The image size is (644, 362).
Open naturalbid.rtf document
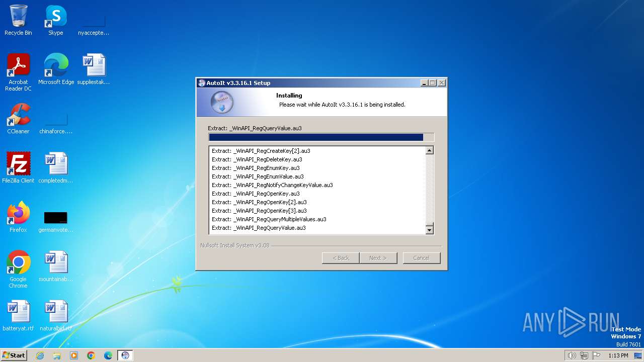(x=56, y=316)
